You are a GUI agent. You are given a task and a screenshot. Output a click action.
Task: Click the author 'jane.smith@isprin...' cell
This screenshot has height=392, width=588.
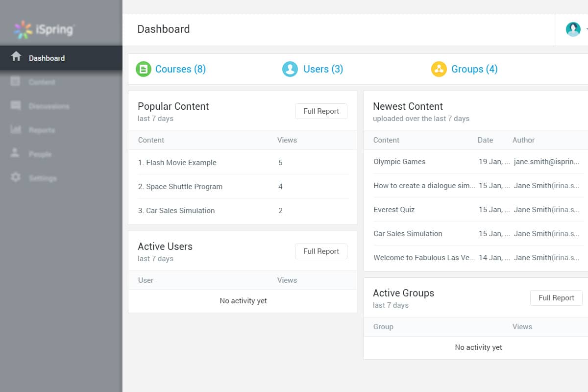point(547,162)
